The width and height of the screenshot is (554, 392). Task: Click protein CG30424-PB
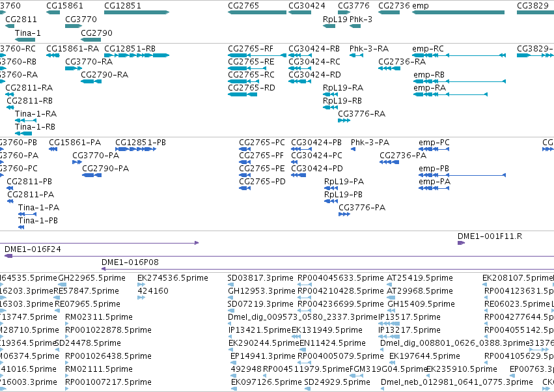(316, 143)
